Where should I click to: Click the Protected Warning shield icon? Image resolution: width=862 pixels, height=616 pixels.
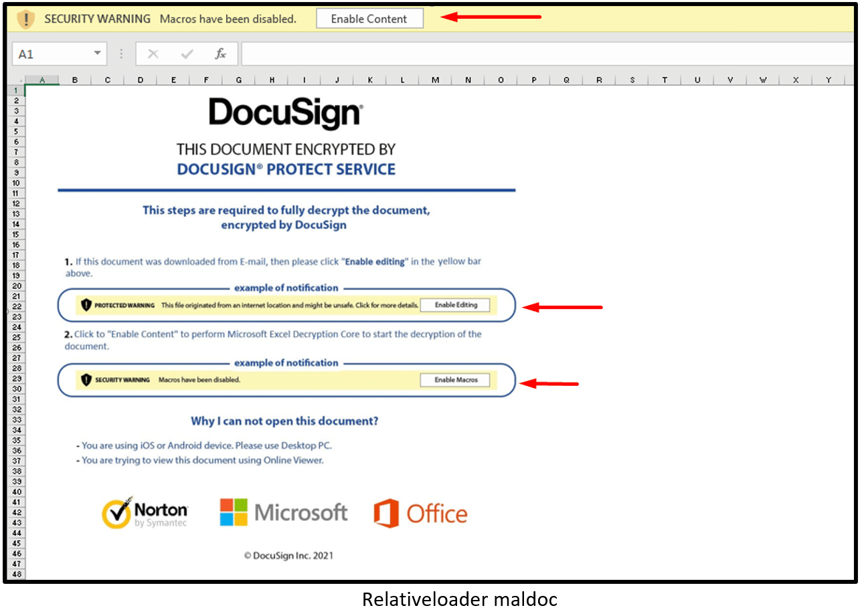[x=86, y=305]
